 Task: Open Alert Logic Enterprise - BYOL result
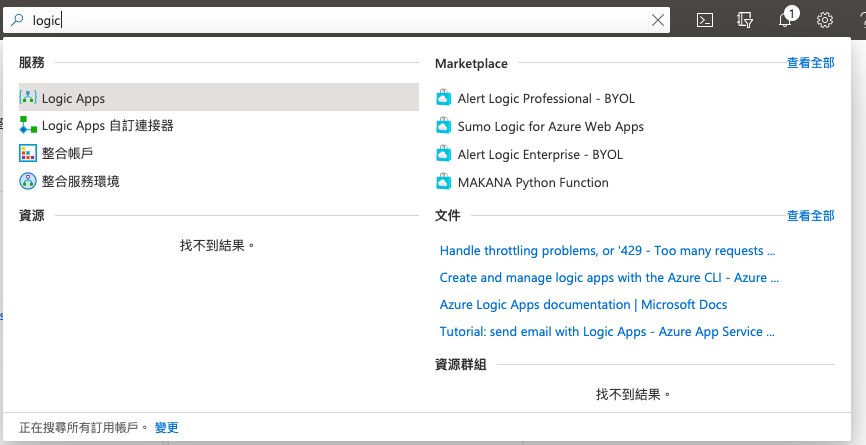click(539, 155)
